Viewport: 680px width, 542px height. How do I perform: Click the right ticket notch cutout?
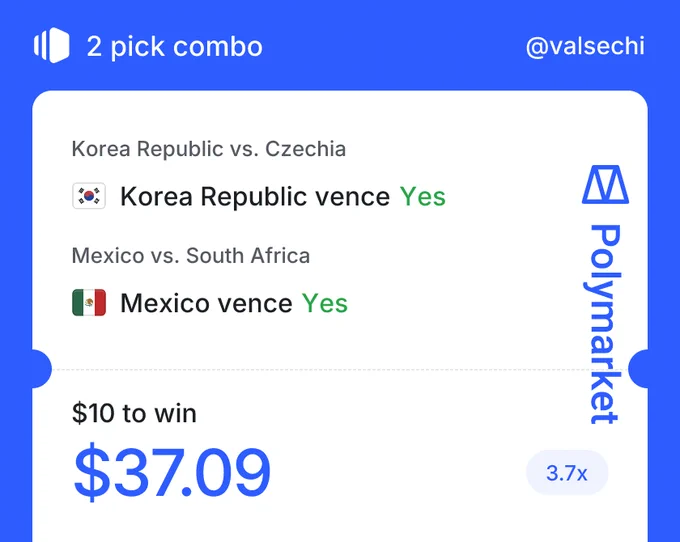[x=638, y=369]
